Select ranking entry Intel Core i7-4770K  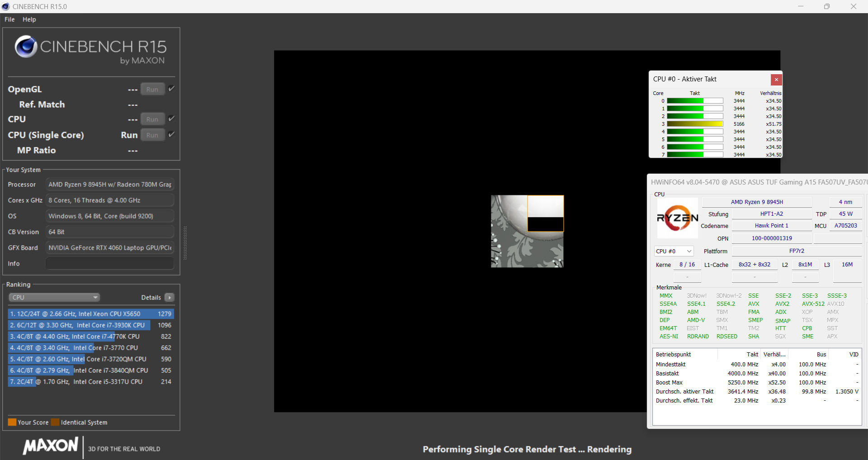tap(90, 337)
